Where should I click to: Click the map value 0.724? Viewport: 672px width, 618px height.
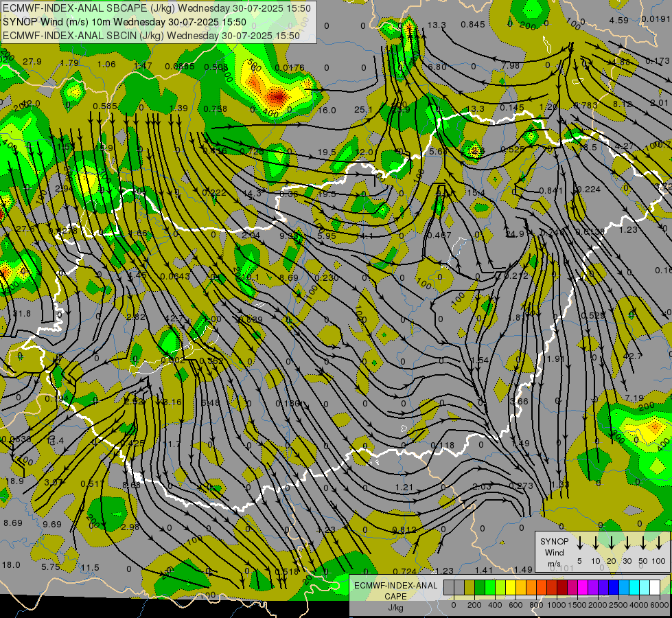click(x=404, y=571)
